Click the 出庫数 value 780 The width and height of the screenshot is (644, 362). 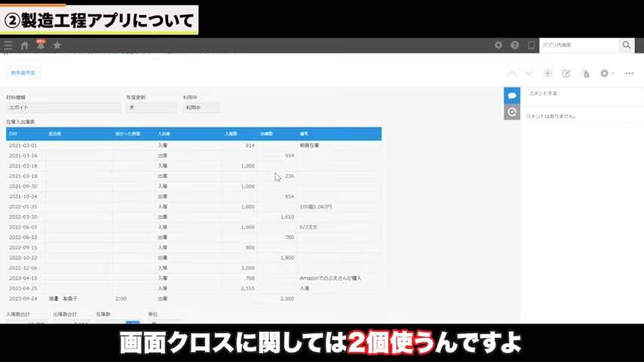[290, 238]
